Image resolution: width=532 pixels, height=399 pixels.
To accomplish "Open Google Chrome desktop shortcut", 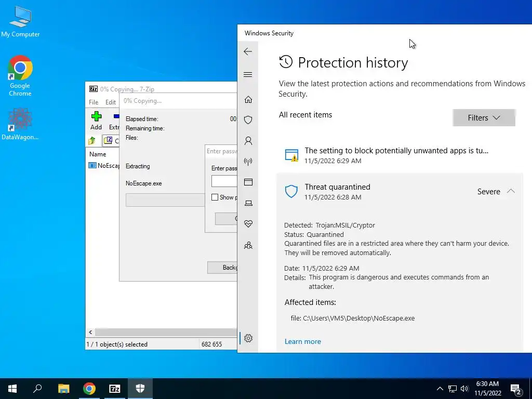I will (x=20, y=76).
